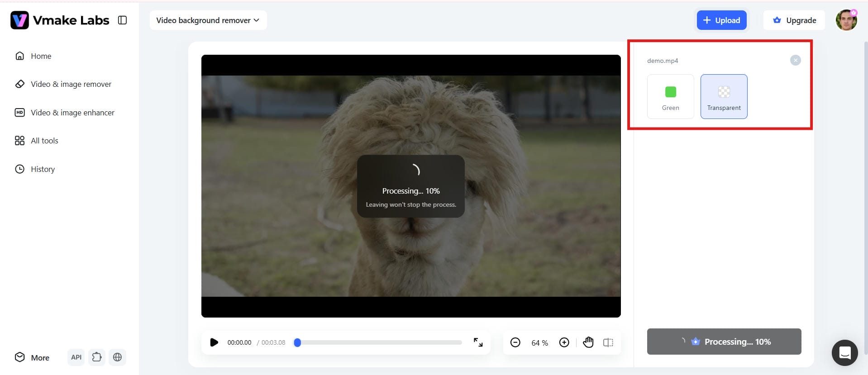Select Green background option
The height and width of the screenshot is (375, 868).
tap(671, 97)
